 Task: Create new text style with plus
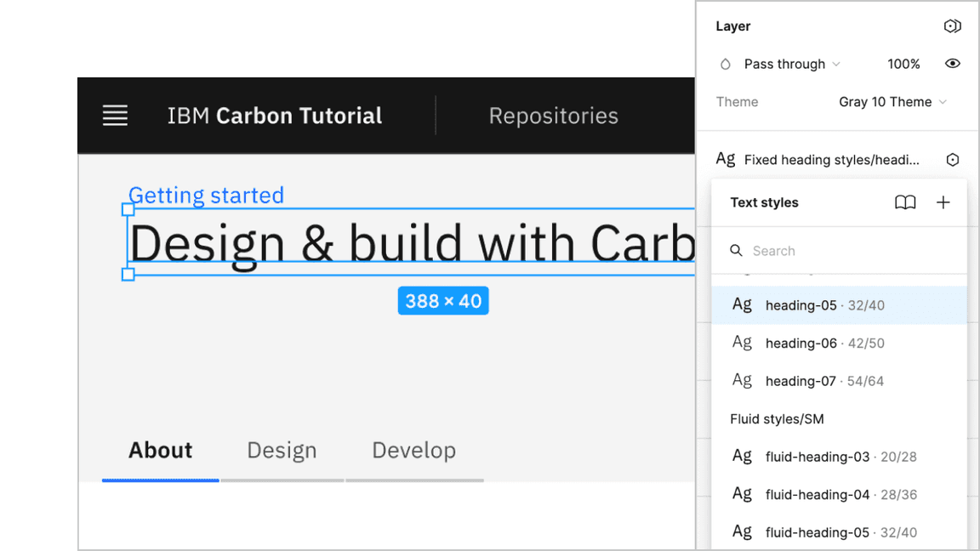943,202
